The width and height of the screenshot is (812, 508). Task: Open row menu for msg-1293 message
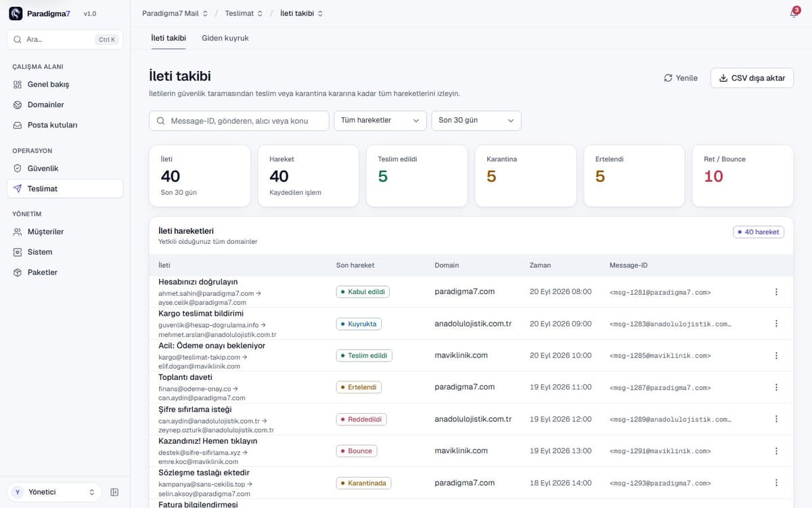776,483
